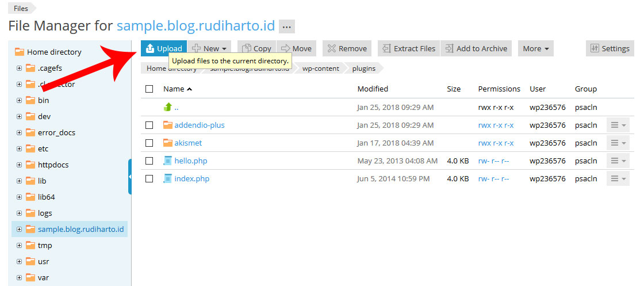The image size is (644, 286).
Task: Open the addendio-plus folder link
Action: point(200,125)
